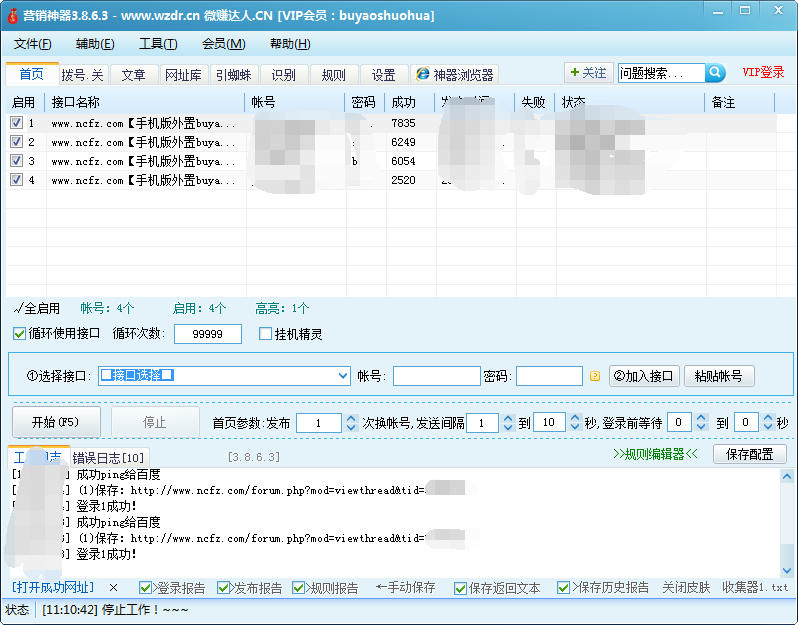This screenshot has width=798, height=625.
Task: Increase 登录前等待 first value stepper
Action: (701, 418)
